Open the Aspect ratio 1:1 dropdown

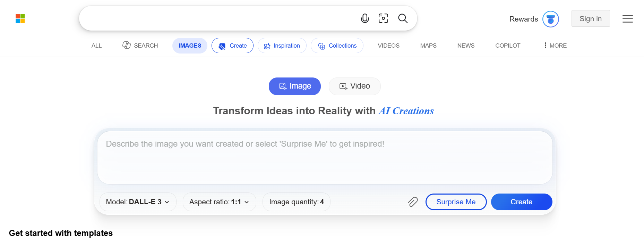(220, 202)
